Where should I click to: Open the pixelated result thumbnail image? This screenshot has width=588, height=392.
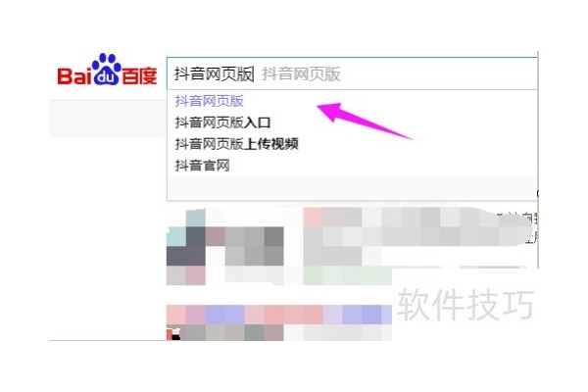[225, 246]
